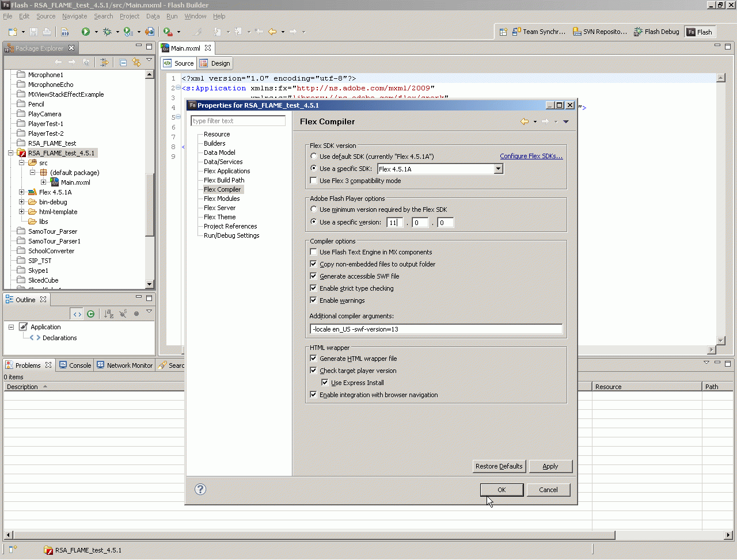The image size is (737, 560).
Task: Open the Window menu
Action: pos(195,16)
